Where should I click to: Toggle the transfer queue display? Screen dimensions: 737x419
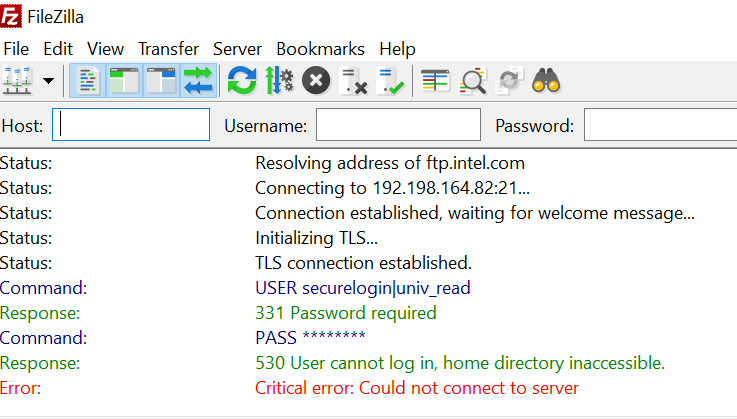197,80
